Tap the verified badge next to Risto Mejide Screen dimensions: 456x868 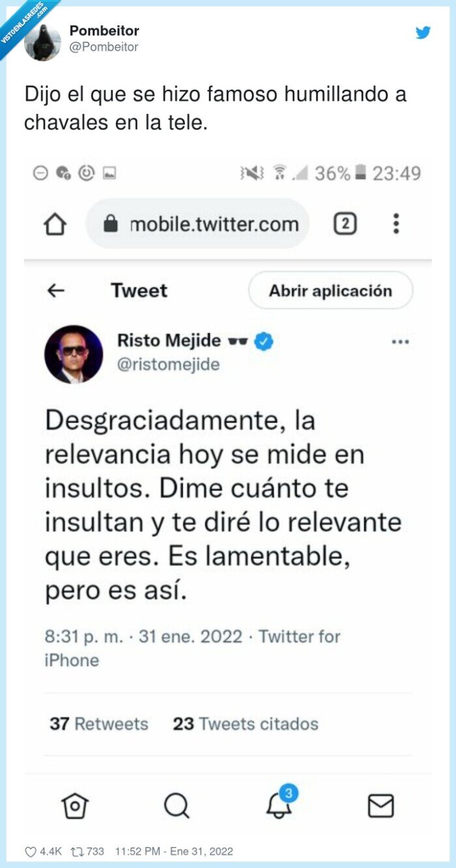coord(263,340)
